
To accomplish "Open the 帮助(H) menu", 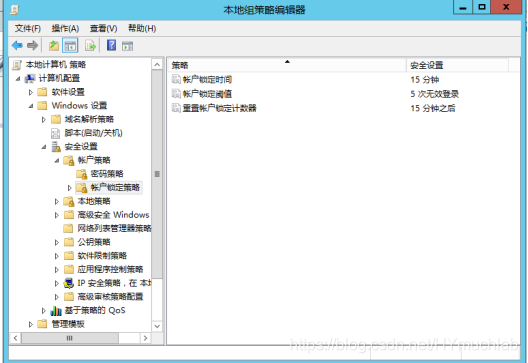I will coord(142,29).
